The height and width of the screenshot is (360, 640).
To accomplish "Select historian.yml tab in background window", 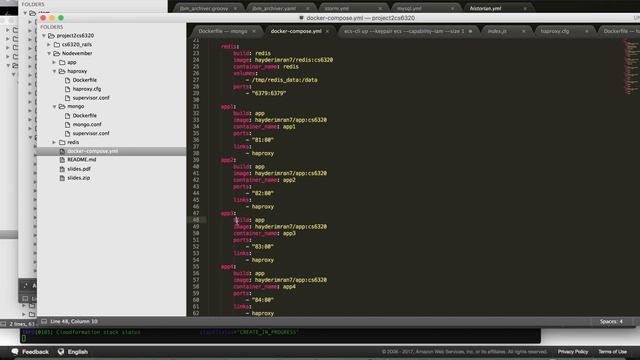I will (x=485, y=8).
